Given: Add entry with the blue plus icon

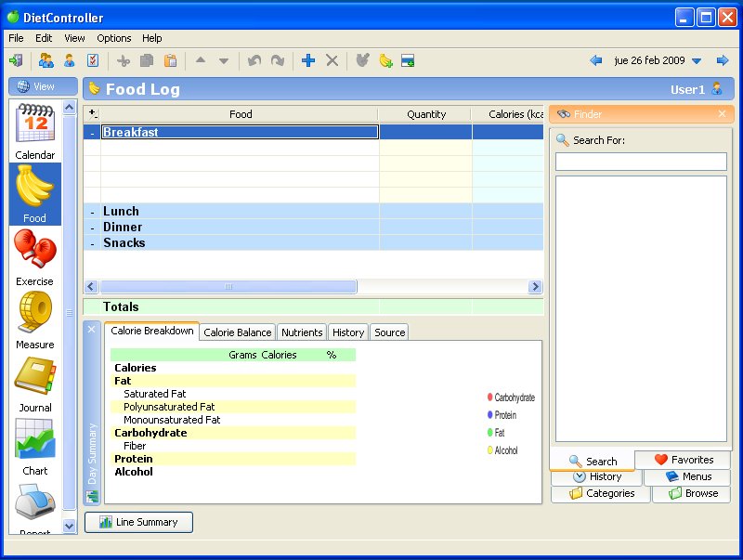Looking at the screenshot, I should point(308,60).
